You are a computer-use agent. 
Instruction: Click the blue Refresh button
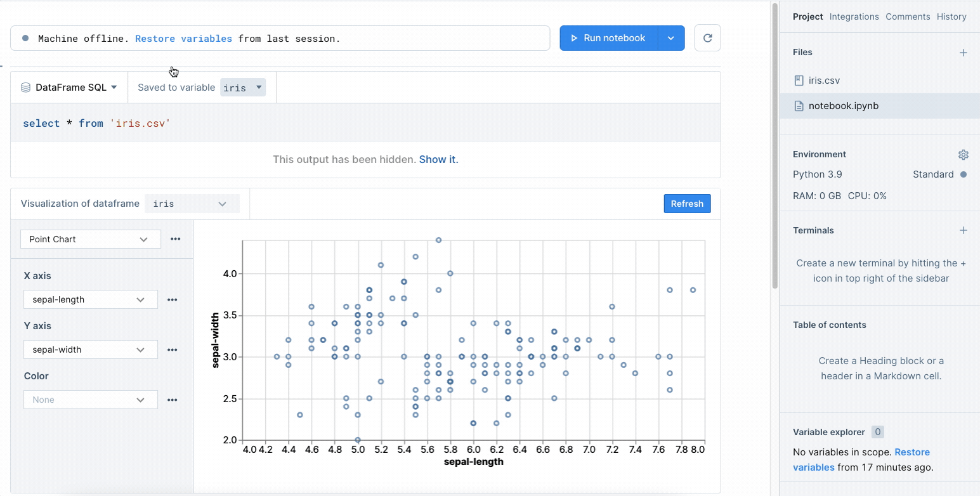pyautogui.click(x=687, y=204)
